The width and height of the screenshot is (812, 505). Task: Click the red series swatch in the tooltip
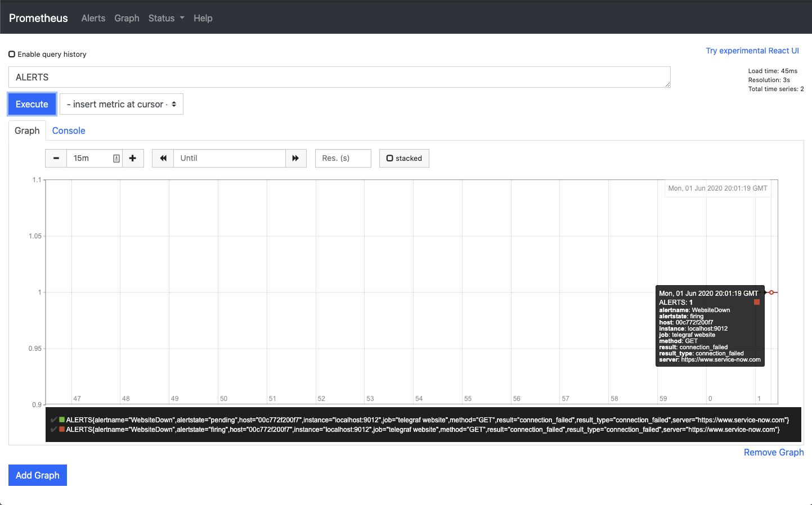point(757,302)
